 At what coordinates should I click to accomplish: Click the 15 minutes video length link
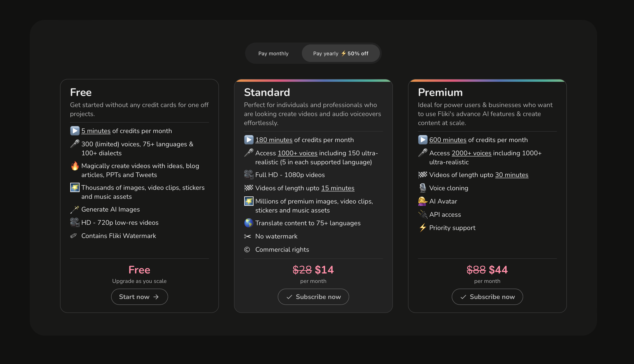tap(338, 188)
